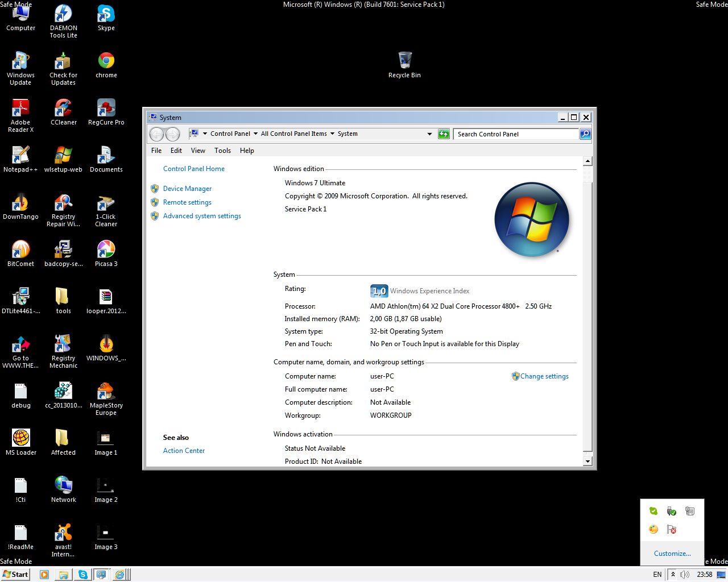Launch DAEMON Tools Lite from desktop

point(63,21)
